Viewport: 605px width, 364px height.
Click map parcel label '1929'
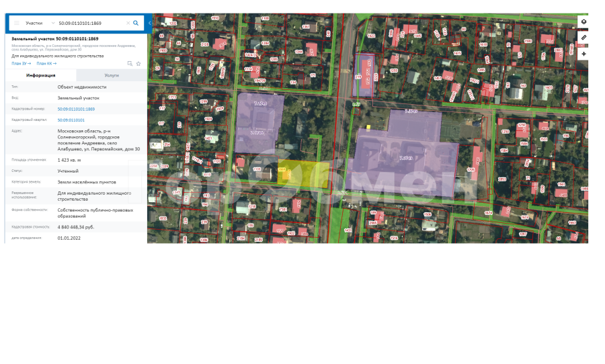click(208, 119)
